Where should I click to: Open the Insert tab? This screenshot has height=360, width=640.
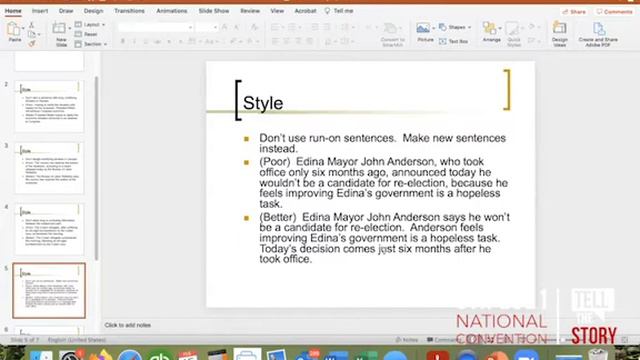pyautogui.click(x=40, y=11)
